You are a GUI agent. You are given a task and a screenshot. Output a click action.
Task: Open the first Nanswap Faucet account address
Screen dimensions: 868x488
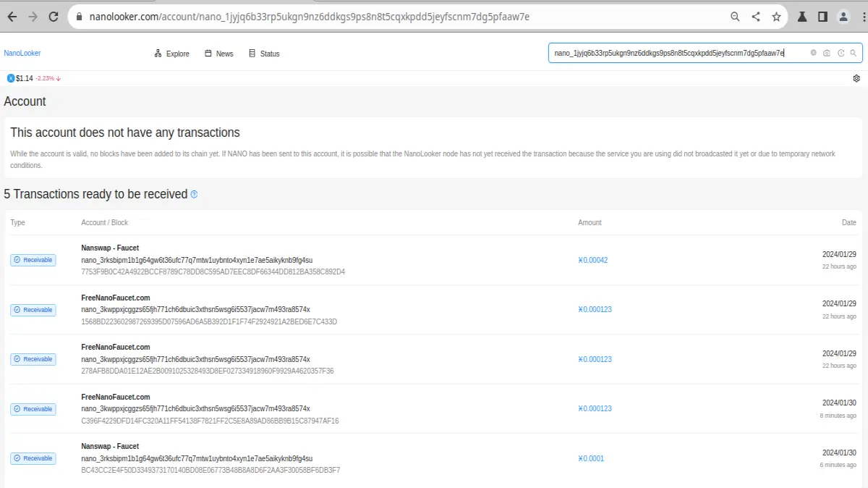coord(197,260)
